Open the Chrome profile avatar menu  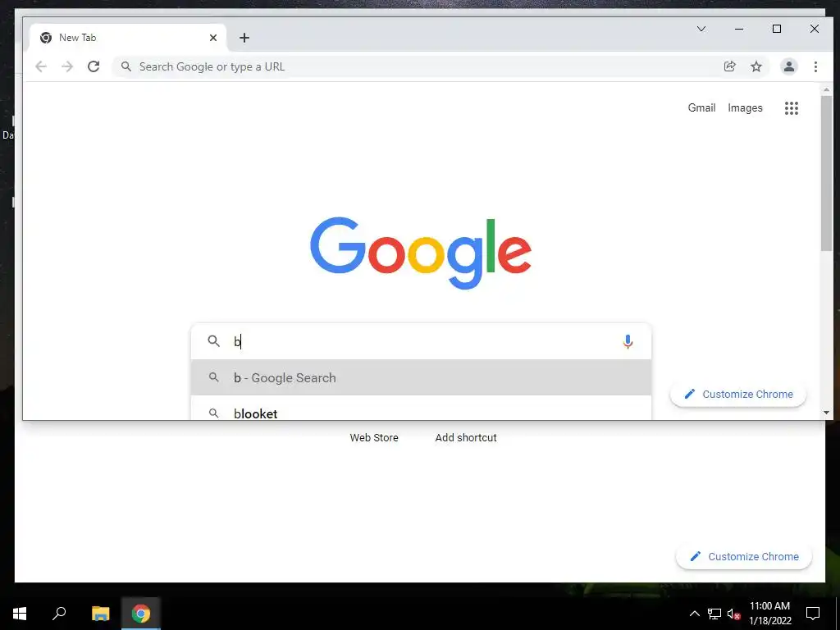[x=788, y=66]
